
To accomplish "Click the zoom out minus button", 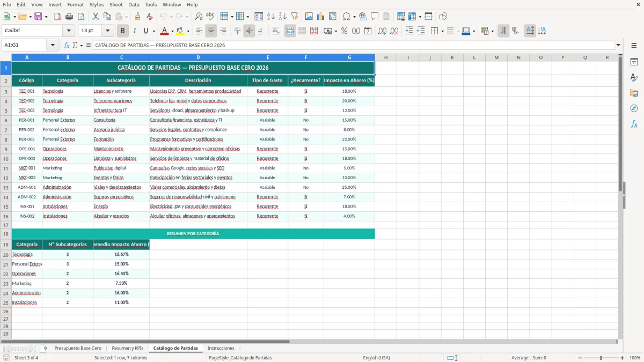I will 580,358.
